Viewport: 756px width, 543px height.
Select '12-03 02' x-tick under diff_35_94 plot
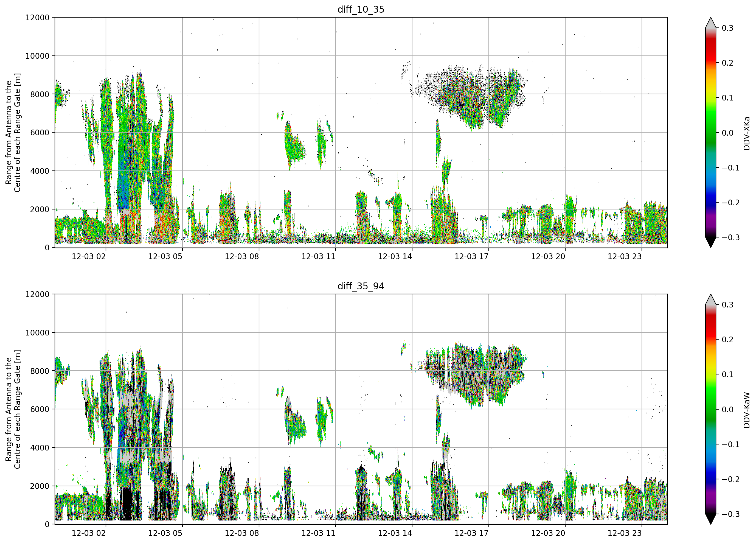click(89, 533)
